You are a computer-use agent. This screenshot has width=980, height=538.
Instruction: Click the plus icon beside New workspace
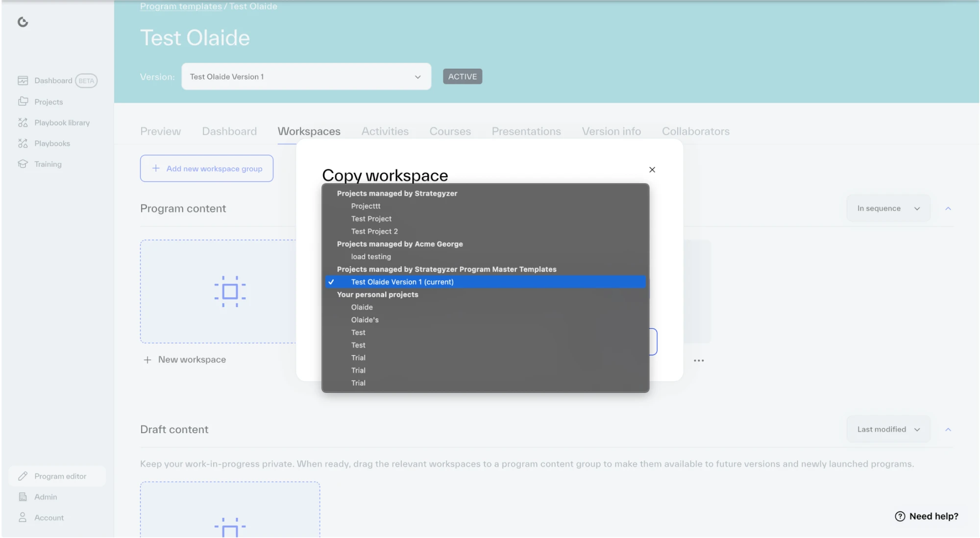[x=147, y=360]
